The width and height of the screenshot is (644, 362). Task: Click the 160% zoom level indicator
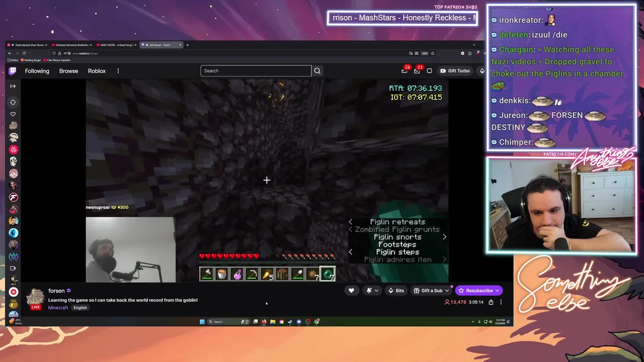(x=425, y=53)
